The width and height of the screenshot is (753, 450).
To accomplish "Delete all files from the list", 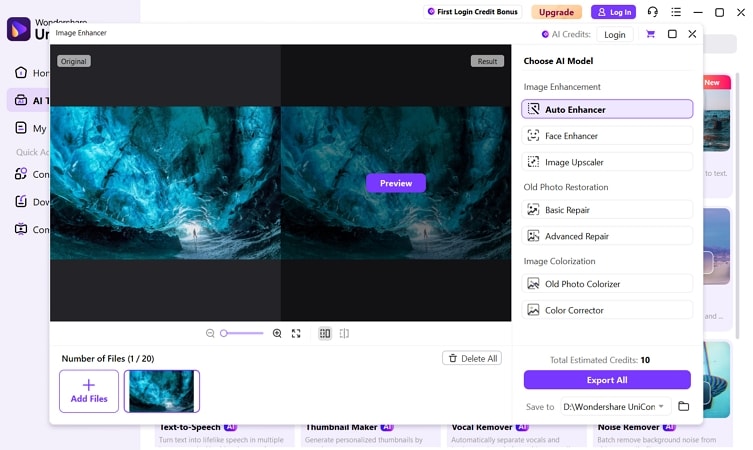I will click(x=472, y=358).
